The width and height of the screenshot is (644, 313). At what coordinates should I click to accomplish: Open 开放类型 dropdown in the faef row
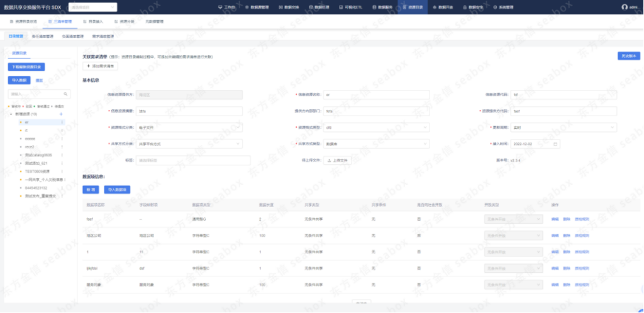point(514,219)
